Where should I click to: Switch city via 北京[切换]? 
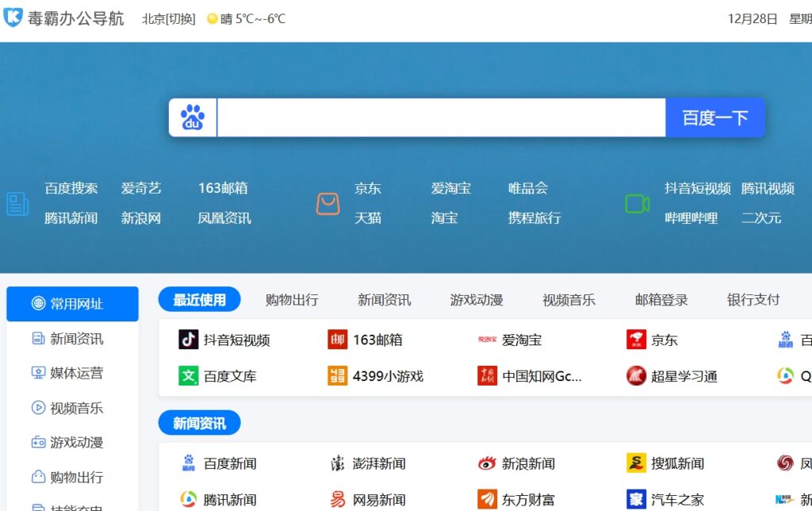(x=169, y=19)
